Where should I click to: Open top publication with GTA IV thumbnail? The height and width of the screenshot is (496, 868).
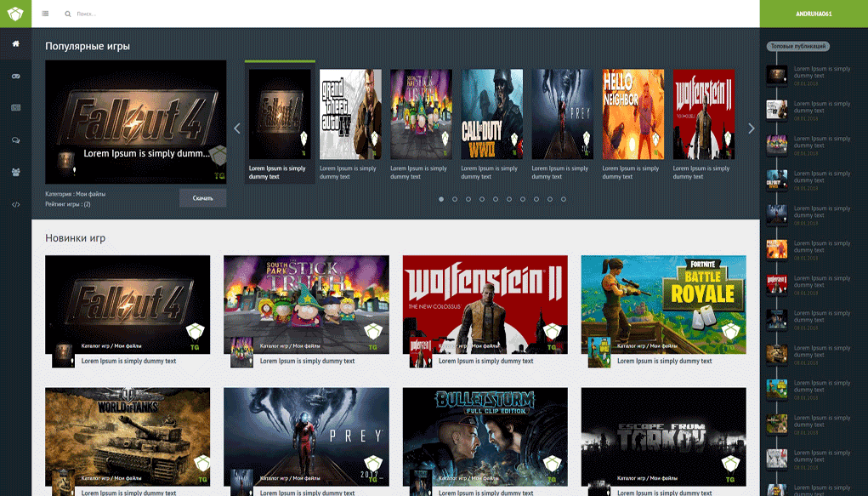pyautogui.click(x=777, y=111)
